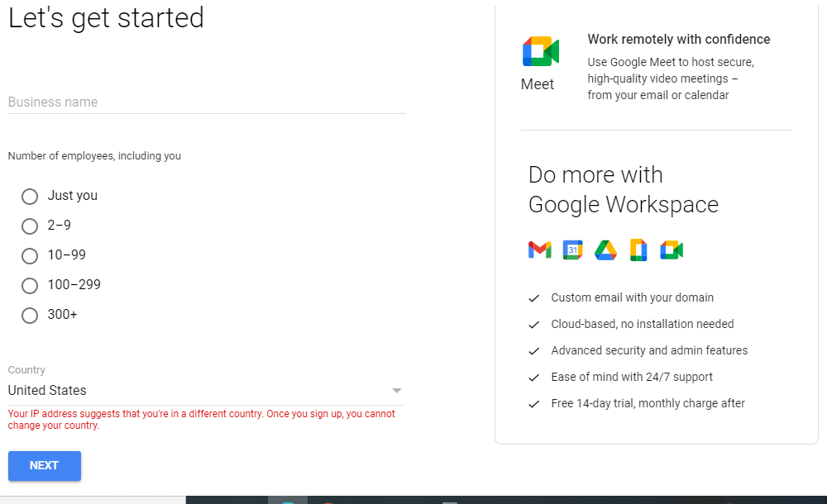
Task: Click the Google Docs icon in the Workspace row
Action: [x=638, y=250]
